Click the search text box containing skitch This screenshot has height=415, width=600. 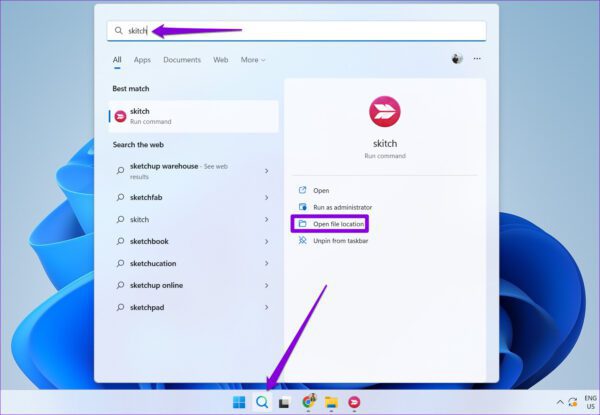(297, 31)
